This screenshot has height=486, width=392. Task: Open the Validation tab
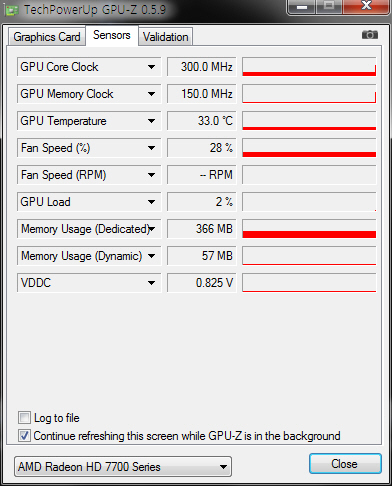coord(165,37)
